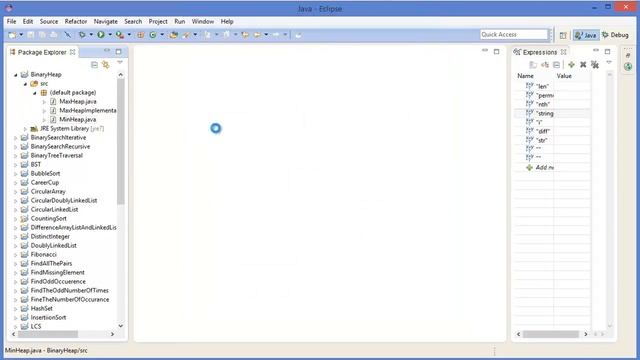Click the Save toolbar icon
The image size is (640, 360).
(x=31, y=35)
